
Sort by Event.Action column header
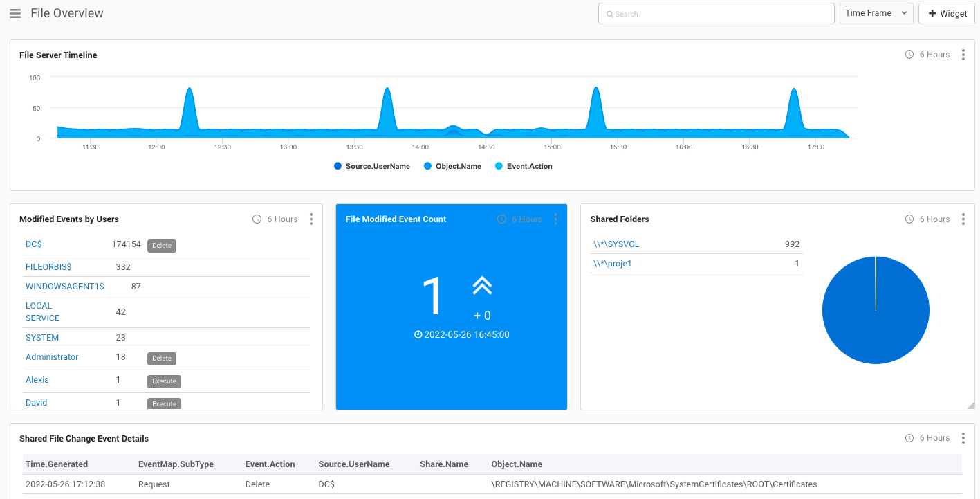pyautogui.click(x=270, y=464)
